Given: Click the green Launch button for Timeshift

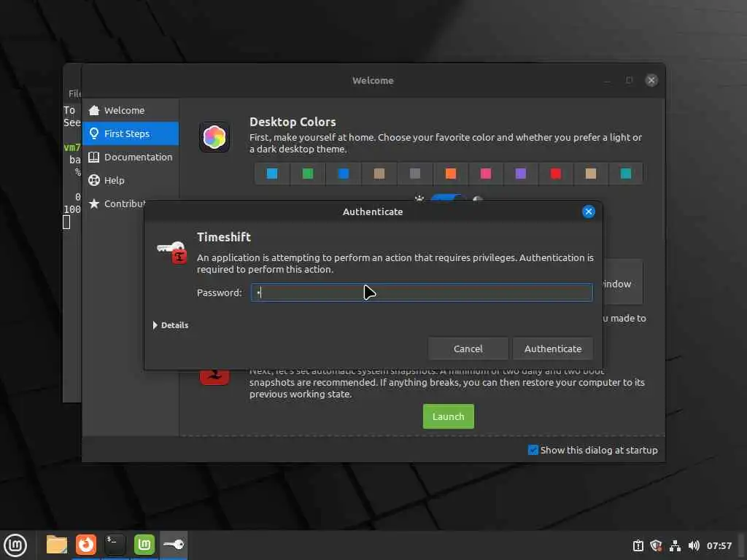Looking at the screenshot, I should [449, 416].
